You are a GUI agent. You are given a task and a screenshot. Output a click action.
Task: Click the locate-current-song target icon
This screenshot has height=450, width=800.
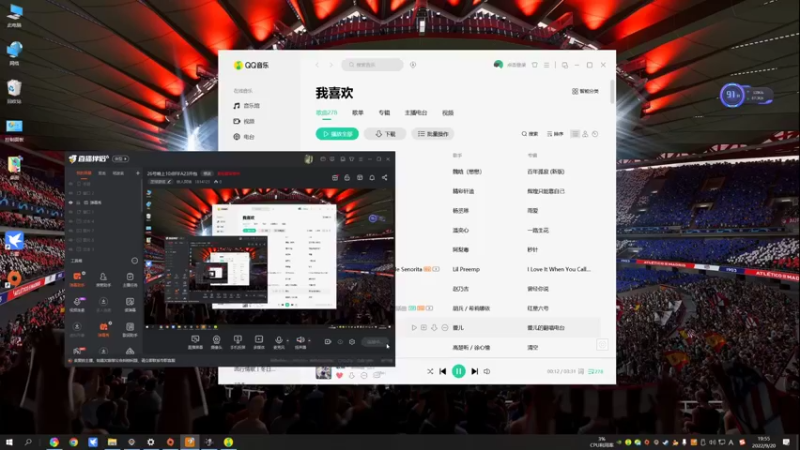(602, 345)
